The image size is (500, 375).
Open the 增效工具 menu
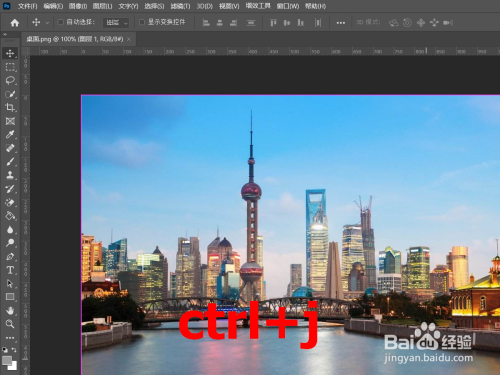(x=258, y=6)
